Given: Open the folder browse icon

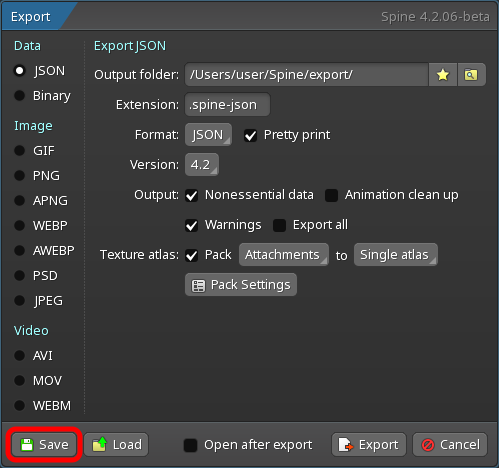Looking at the screenshot, I should pyautogui.click(x=471, y=75).
